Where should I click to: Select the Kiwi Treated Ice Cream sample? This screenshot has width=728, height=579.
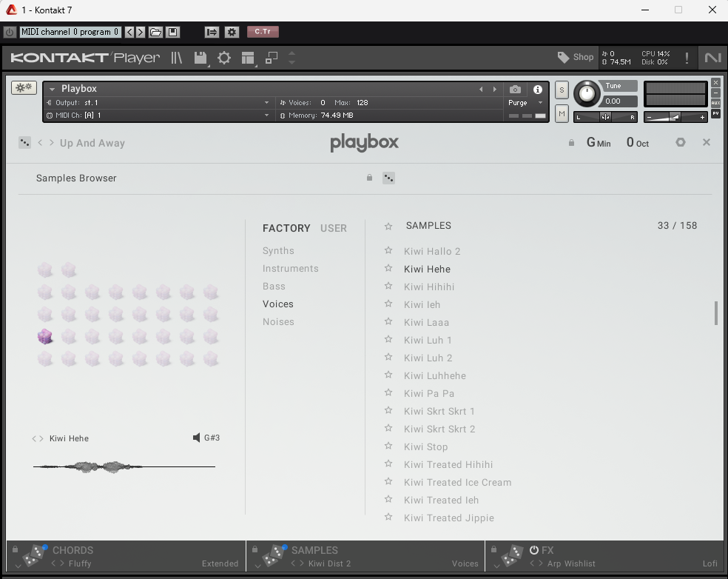(458, 482)
